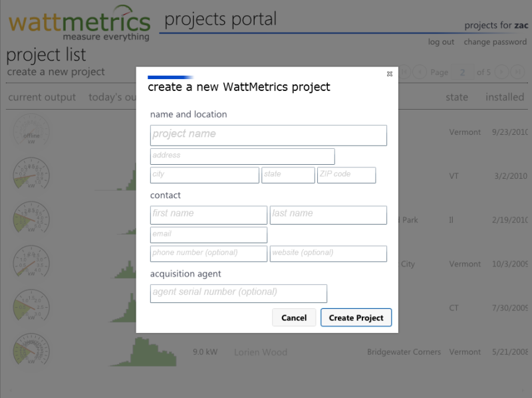The height and width of the screenshot is (398, 532).
Task: Click gauge in VT 3/2/2010 row
Action: coord(31,173)
